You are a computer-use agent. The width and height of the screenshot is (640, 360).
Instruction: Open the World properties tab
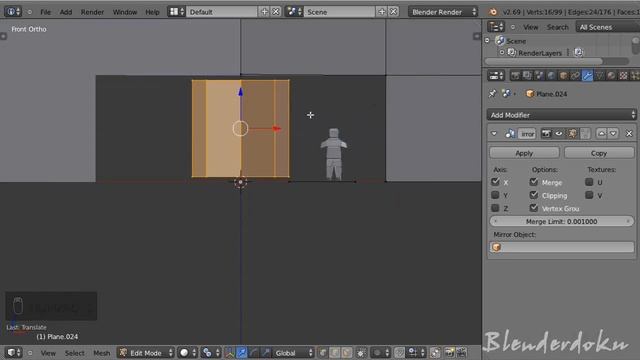551,76
